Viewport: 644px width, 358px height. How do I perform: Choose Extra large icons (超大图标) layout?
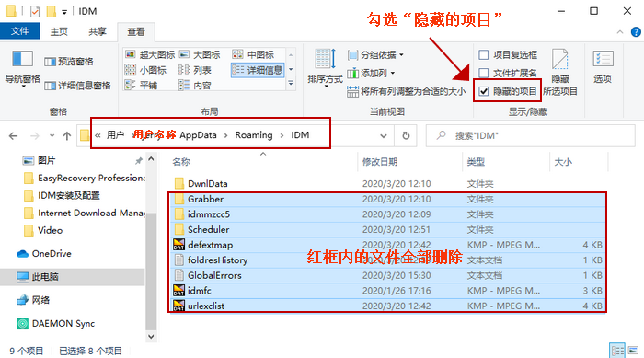(x=150, y=54)
